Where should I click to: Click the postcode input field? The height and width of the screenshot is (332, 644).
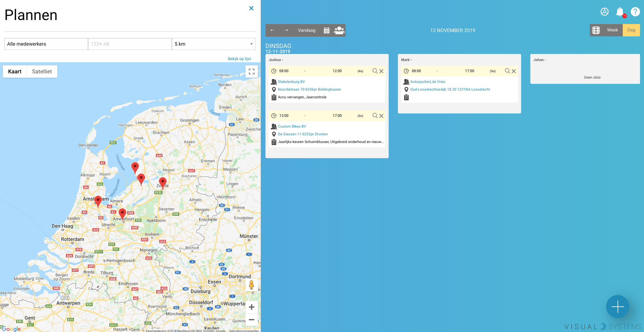[x=130, y=44]
